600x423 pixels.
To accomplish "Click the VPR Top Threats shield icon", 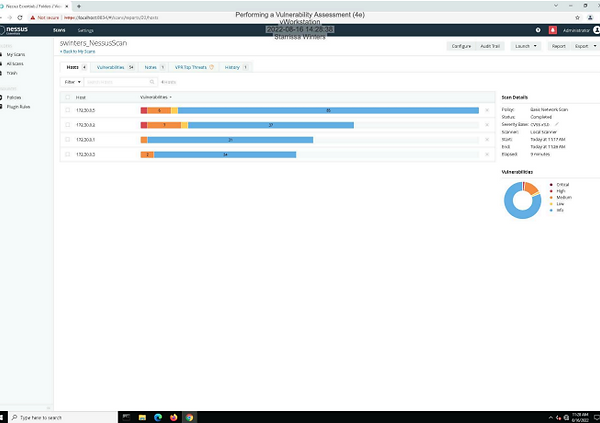I will [x=211, y=67].
